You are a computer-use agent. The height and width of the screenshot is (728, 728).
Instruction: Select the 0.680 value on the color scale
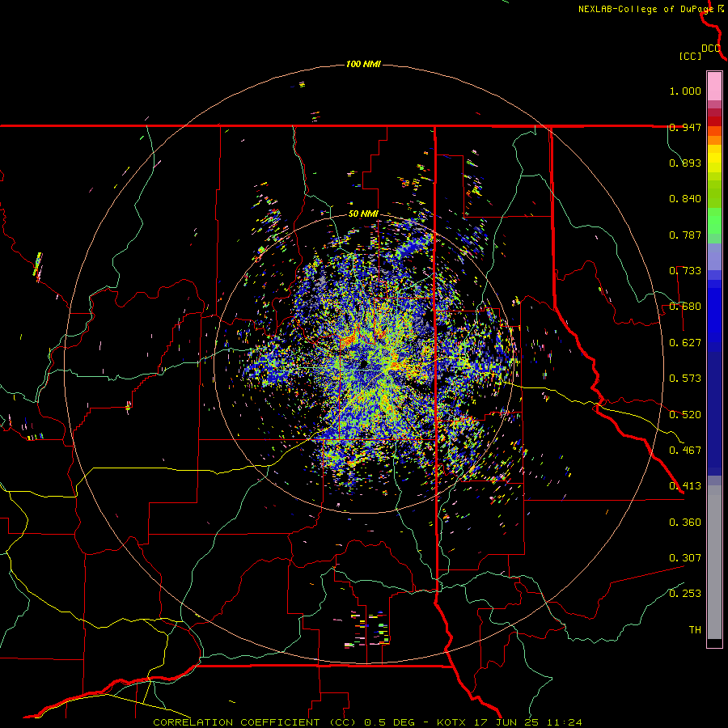[685, 307]
